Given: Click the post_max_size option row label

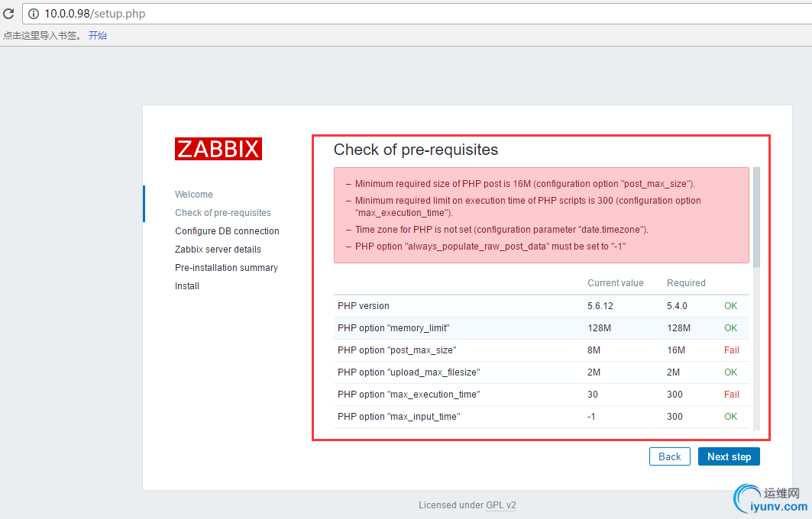Looking at the screenshot, I should click(396, 350).
